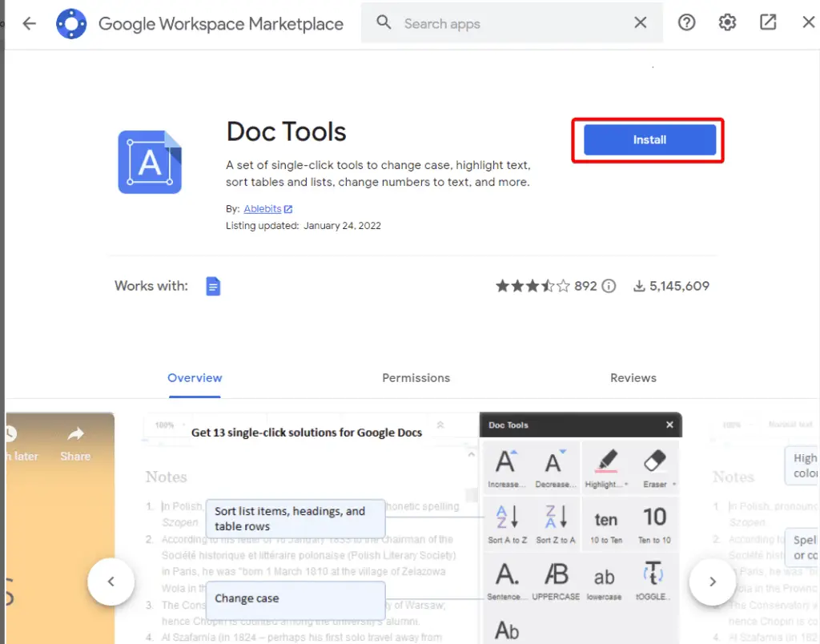The width and height of the screenshot is (820, 644).
Task: Click the Install button
Action: (648, 139)
